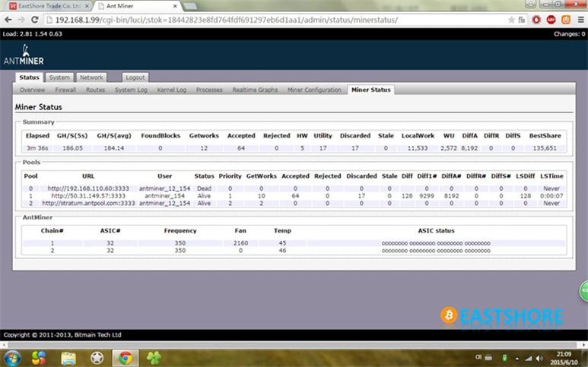
Task: Open the Realtime Graphs subtab
Action: 255,90
